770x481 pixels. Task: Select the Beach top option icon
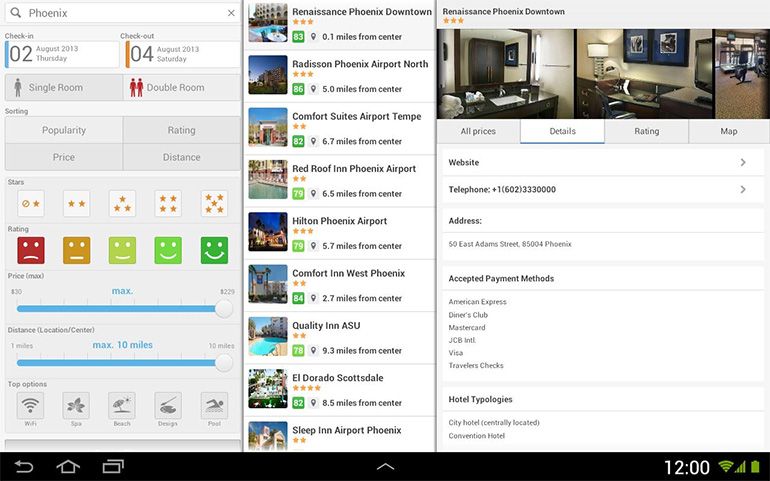click(x=122, y=405)
